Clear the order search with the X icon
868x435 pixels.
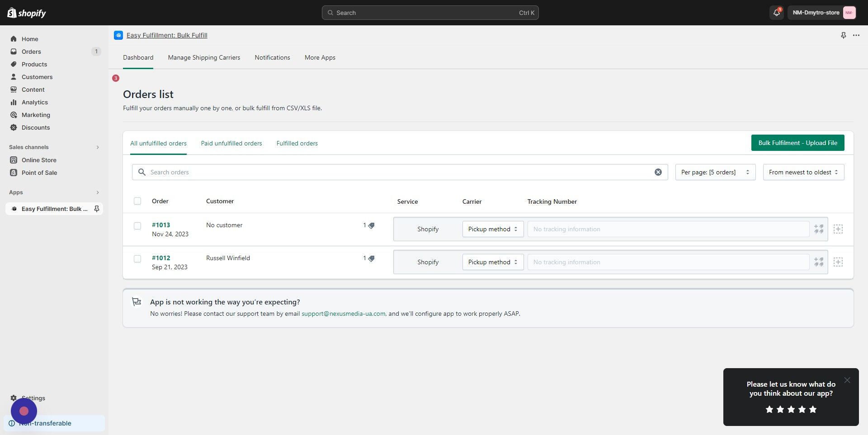[658, 172]
